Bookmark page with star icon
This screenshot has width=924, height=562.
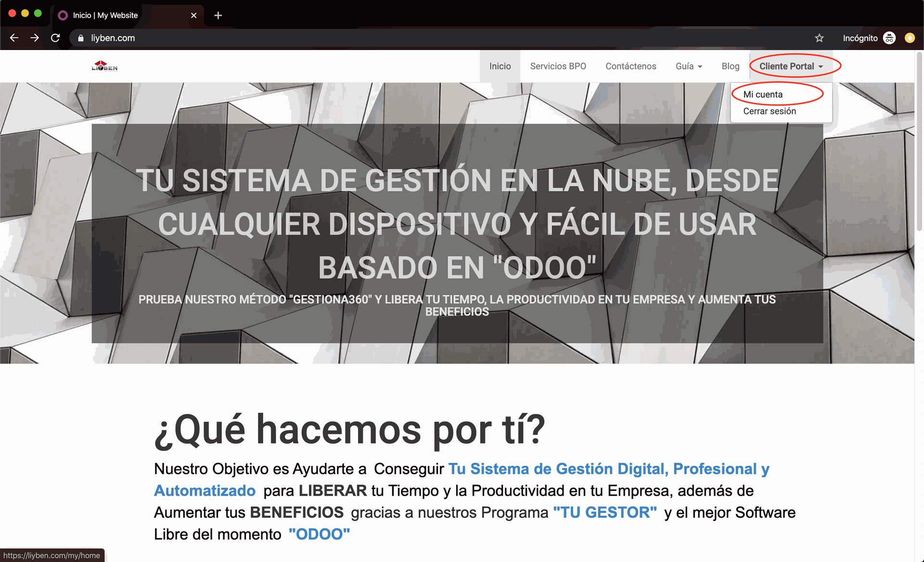click(x=819, y=38)
